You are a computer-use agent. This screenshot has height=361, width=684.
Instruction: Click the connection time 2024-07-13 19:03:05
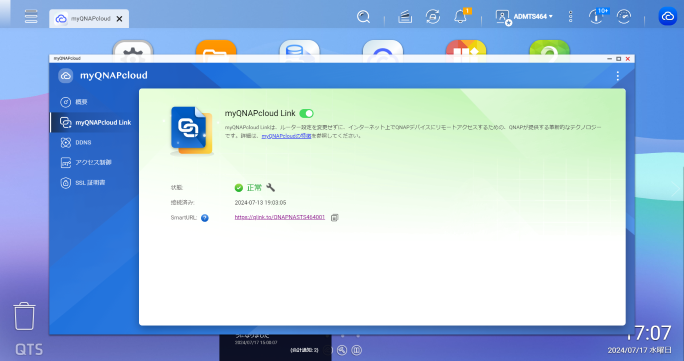pos(260,203)
